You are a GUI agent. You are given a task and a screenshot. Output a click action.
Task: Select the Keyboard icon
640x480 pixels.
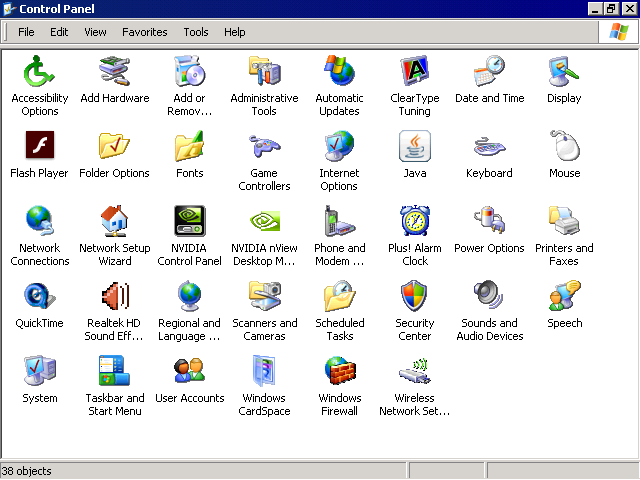point(489,147)
